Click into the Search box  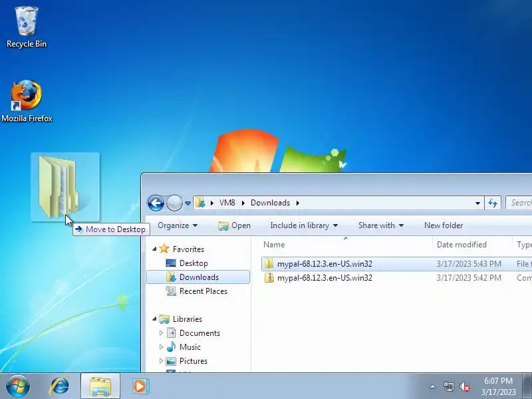click(x=519, y=203)
